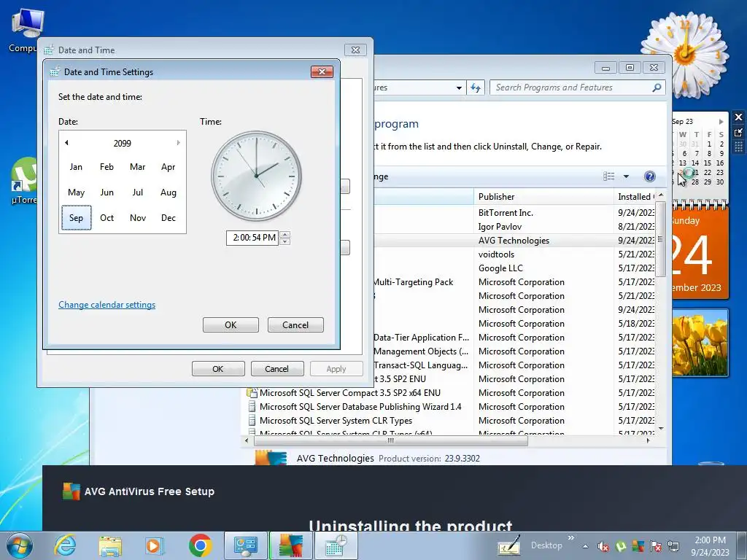
Task: Click the vertical scrollbar down arrow
Action: (x=661, y=429)
